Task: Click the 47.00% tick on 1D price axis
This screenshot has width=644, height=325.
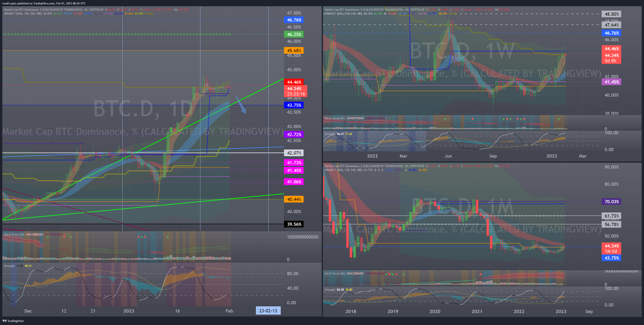Action: pos(294,13)
